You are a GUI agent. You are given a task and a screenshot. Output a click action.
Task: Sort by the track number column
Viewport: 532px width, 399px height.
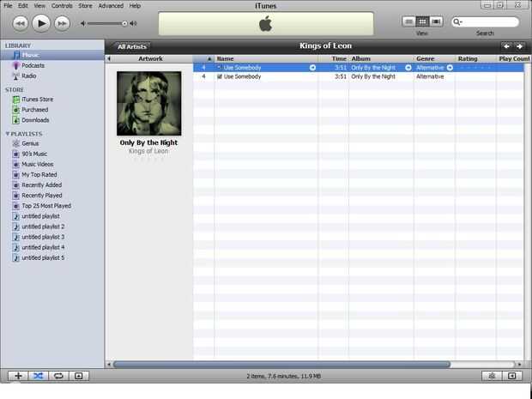pos(203,58)
